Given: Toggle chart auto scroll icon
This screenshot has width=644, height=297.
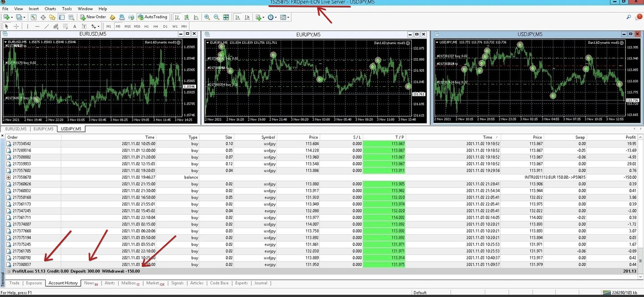Looking at the screenshot, I should pyautogui.click(x=237, y=17).
